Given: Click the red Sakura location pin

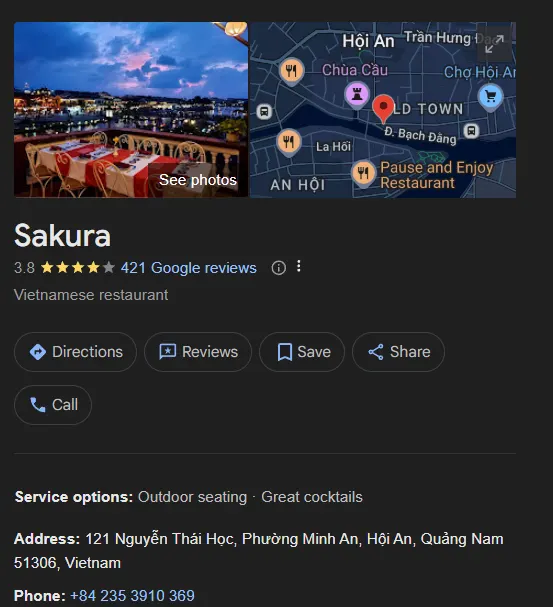Looking at the screenshot, I should (x=383, y=108).
